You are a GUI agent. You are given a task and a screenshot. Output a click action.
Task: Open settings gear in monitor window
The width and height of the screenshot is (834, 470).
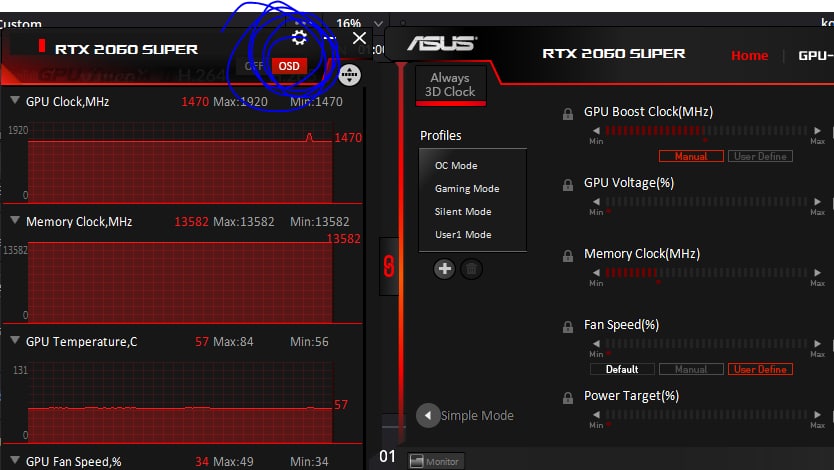click(299, 38)
